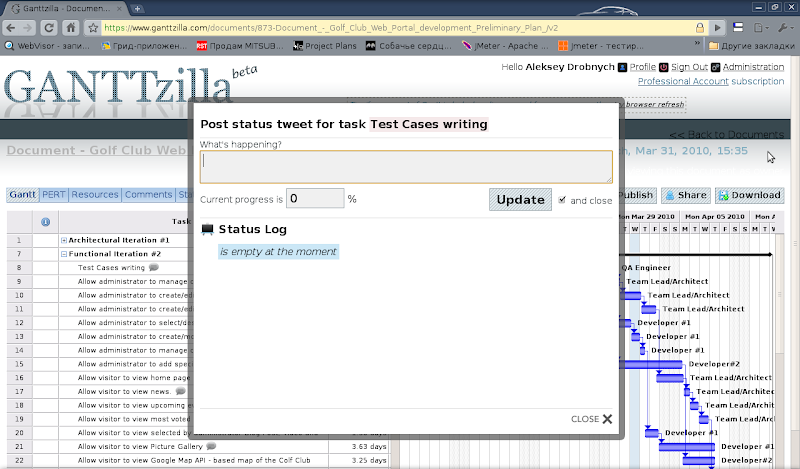Viewport: 800px width, 469px height.
Task: Select the Ganttzilla - Document browser tab
Action: 66,8
